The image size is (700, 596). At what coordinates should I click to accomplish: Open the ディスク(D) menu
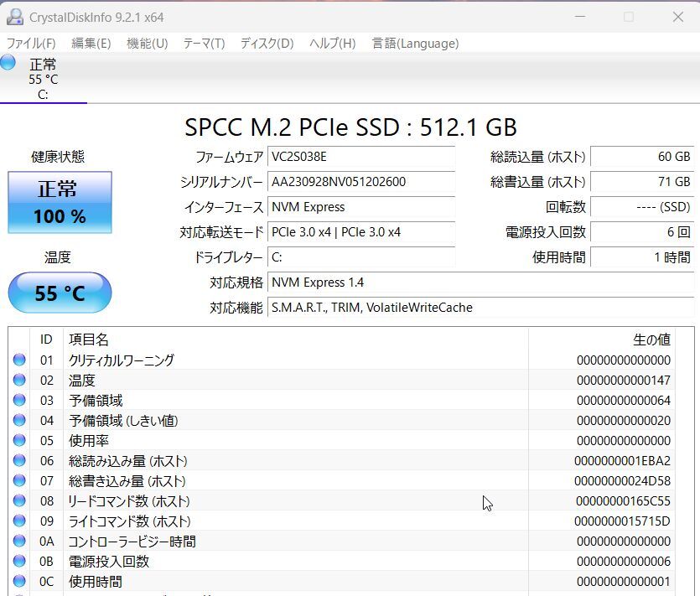coord(267,44)
